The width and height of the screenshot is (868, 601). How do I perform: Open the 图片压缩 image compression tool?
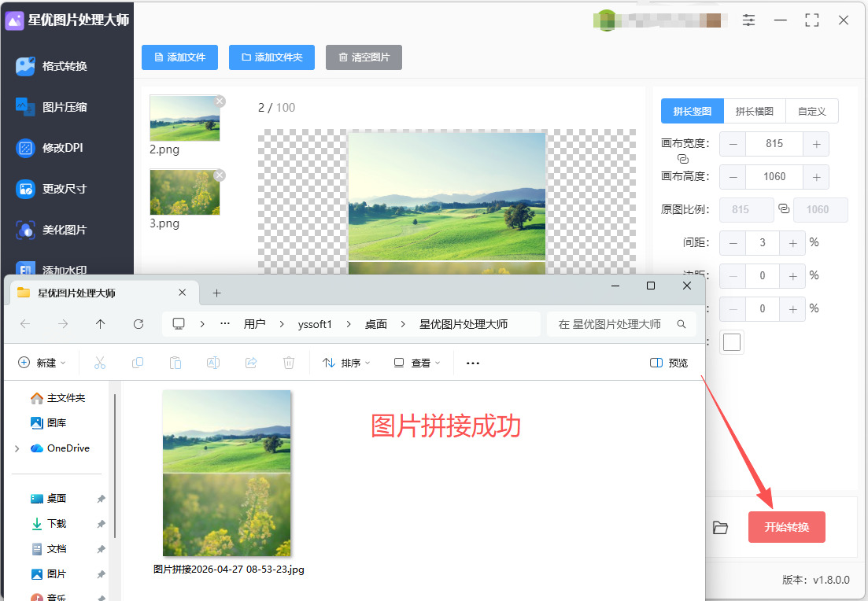51,107
